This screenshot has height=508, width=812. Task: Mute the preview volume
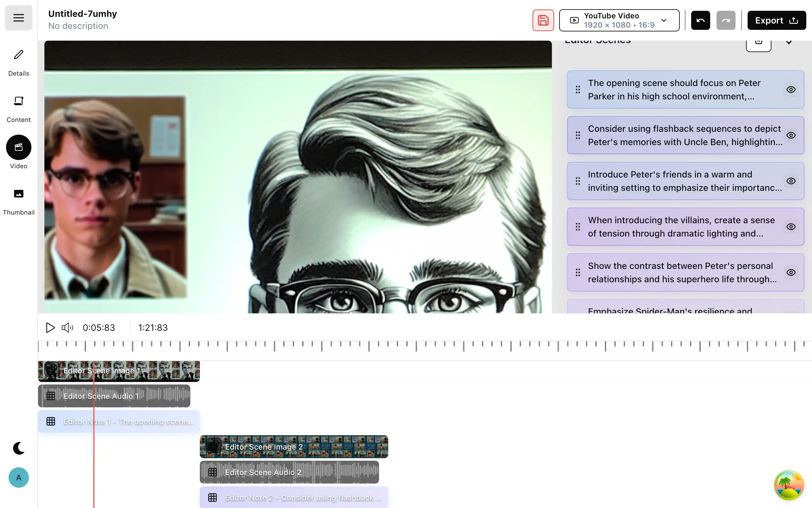67,328
